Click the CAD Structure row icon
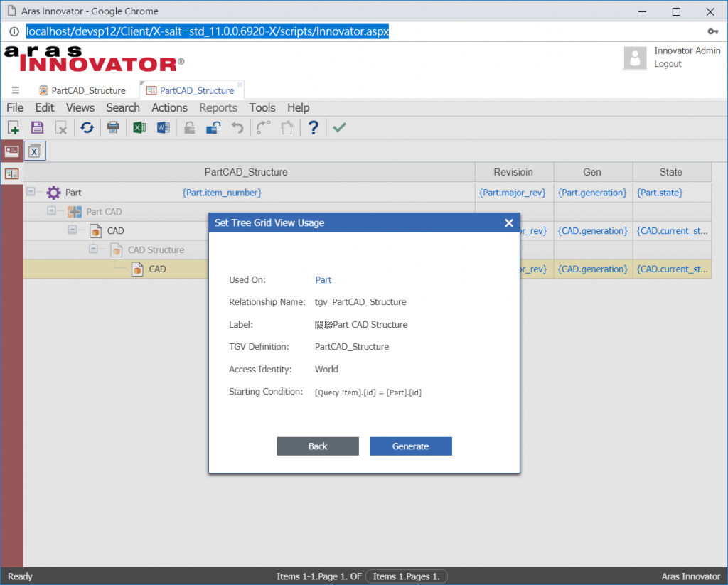Viewport: 728px width, 585px height. click(117, 249)
